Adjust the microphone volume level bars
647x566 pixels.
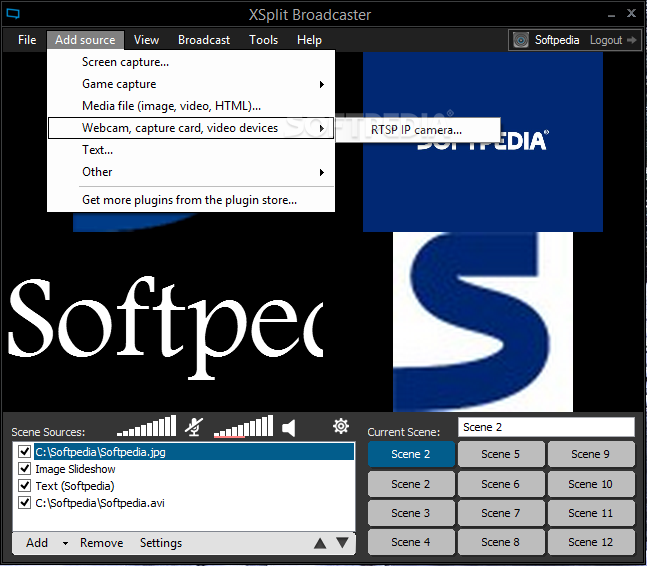click(146, 426)
